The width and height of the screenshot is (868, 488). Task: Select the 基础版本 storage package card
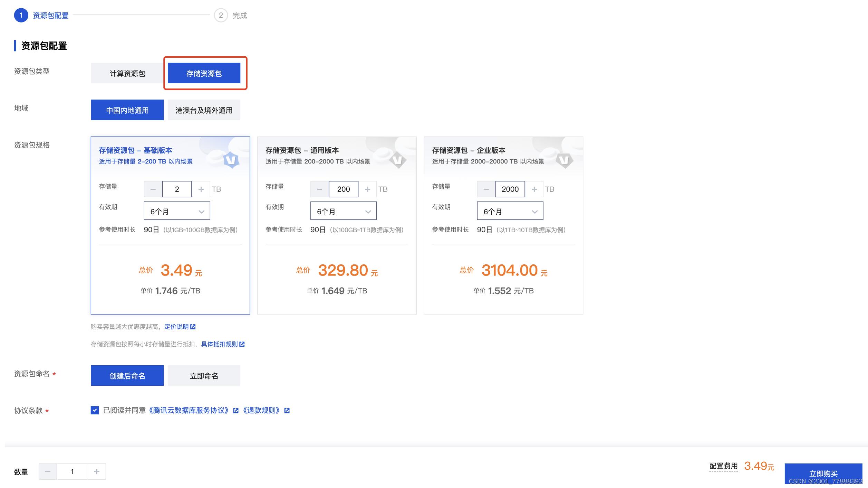[170, 225]
